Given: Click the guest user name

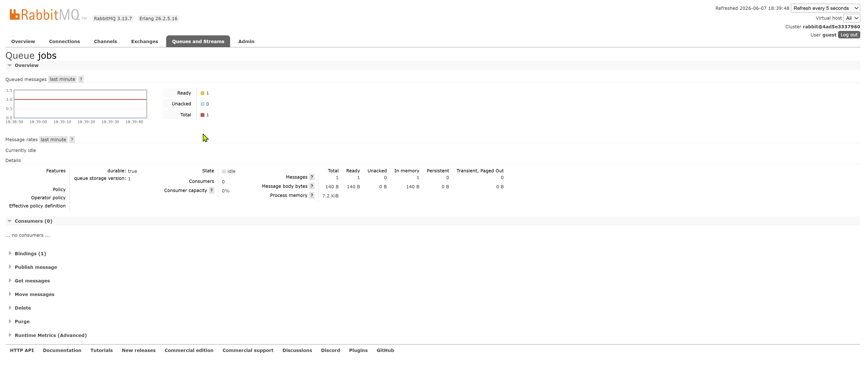Looking at the screenshot, I should (829, 35).
